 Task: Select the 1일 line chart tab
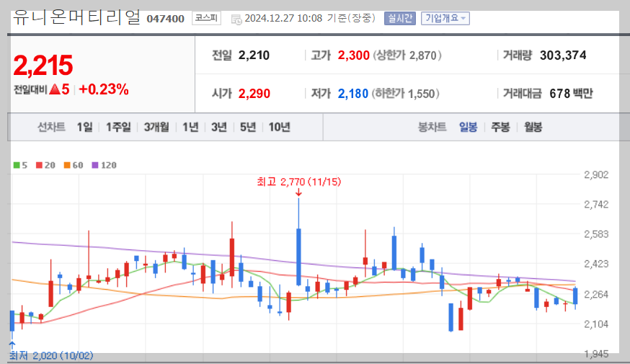pyautogui.click(x=84, y=128)
